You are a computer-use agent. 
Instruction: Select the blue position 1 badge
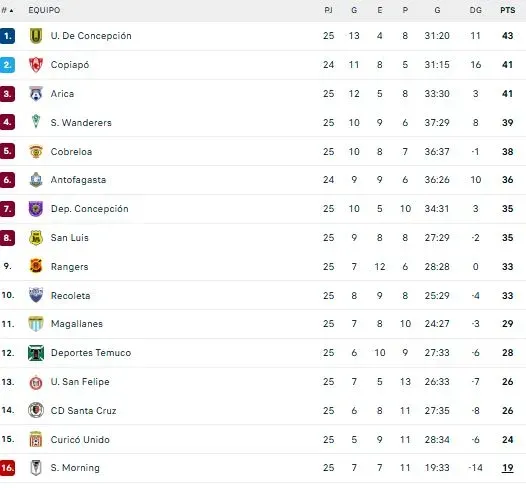pyautogui.click(x=7, y=36)
